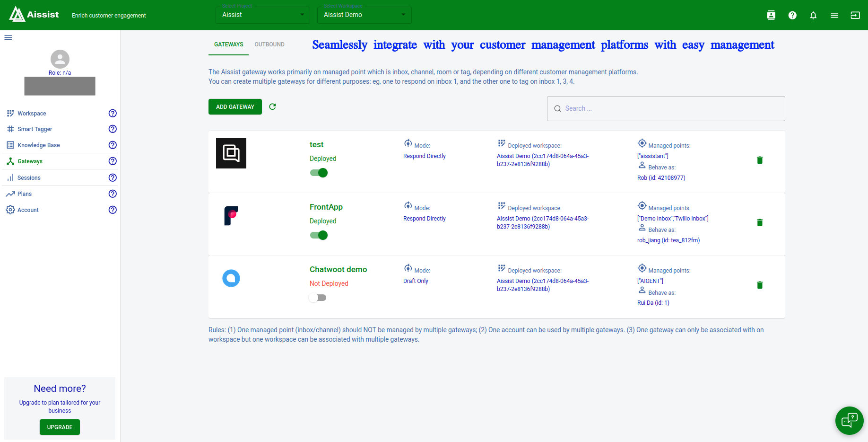Open help for Account
Viewport: 868px width, 442px height.
[x=113, y=210]
